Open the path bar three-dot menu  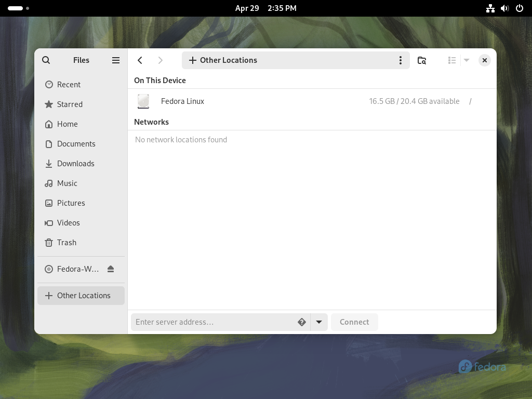coord(401,60)
